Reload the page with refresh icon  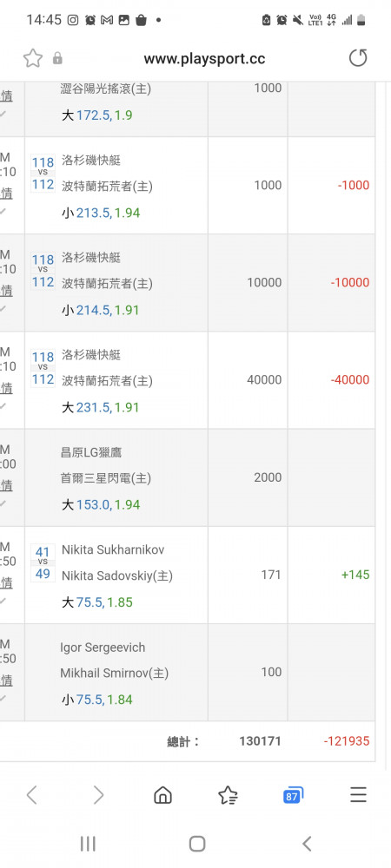tap(358, 58)
